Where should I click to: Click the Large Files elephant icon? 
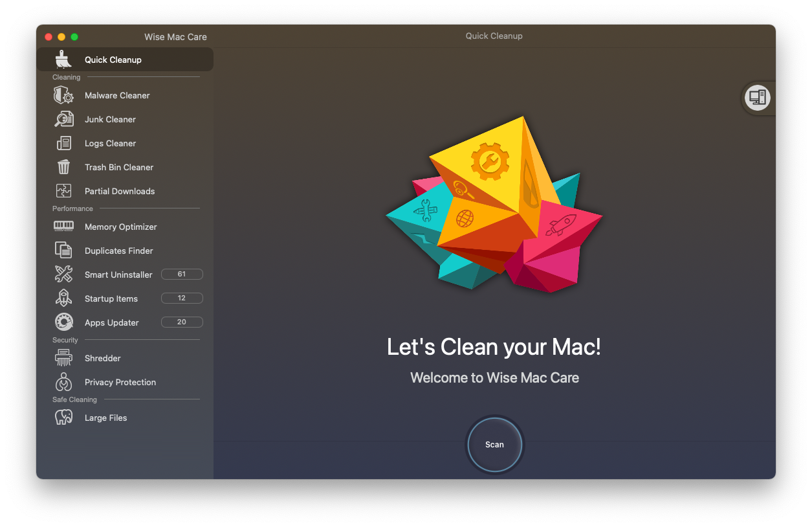pyautogui.click(x=63, y=418)
